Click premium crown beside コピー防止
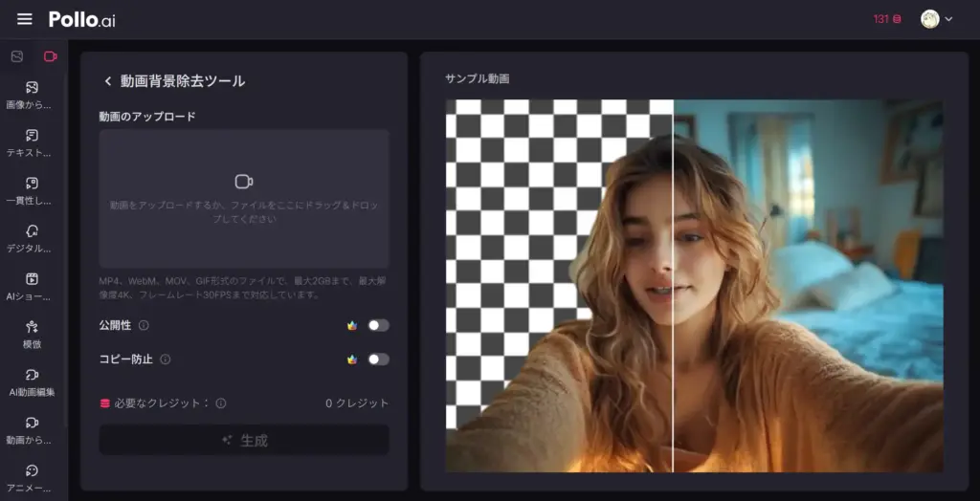 click(x=352, y=359)
